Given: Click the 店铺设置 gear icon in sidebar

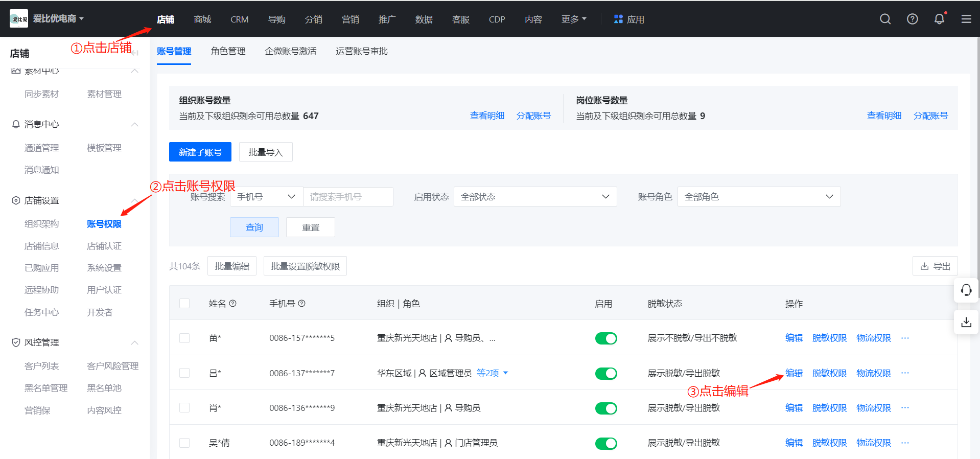Looking at the screenshot, I should (16, 200).
